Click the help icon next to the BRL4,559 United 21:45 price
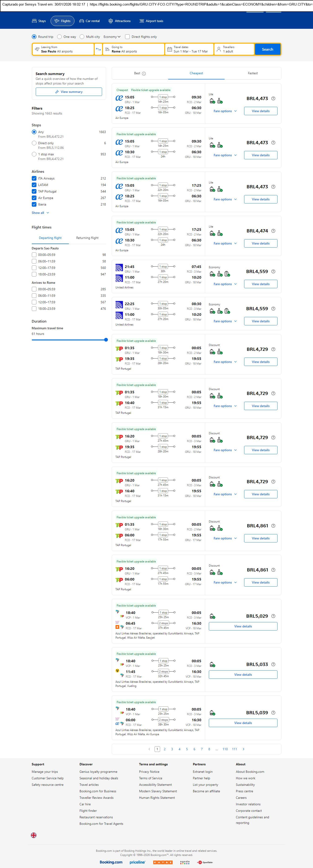This screenshot has width=313, height=868. [273, 272]
